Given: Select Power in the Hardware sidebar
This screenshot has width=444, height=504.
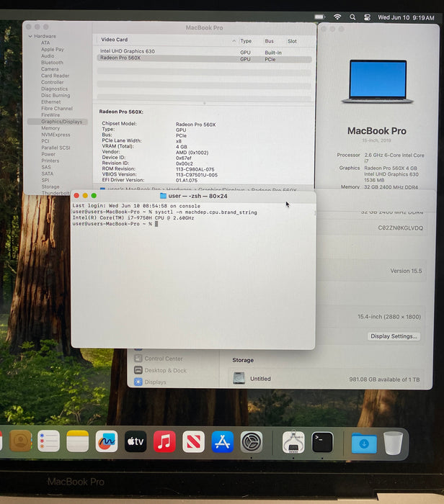Looking at the screenshot, I should pos(48,154).
